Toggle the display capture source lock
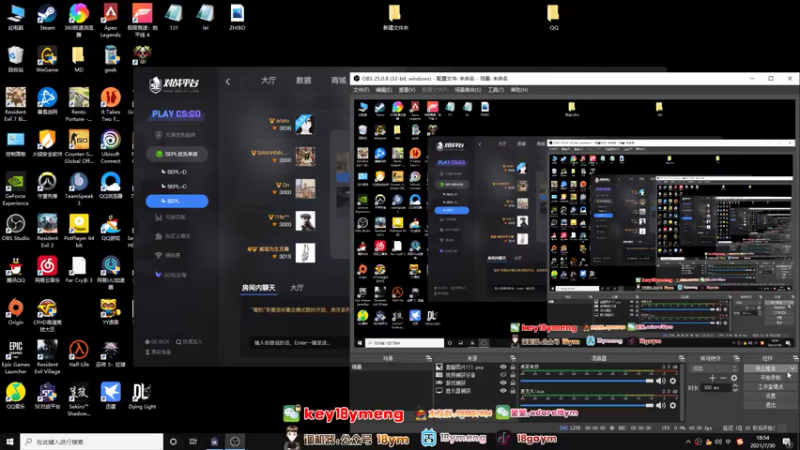Viewport: 800px width, 450px height. 513,391
